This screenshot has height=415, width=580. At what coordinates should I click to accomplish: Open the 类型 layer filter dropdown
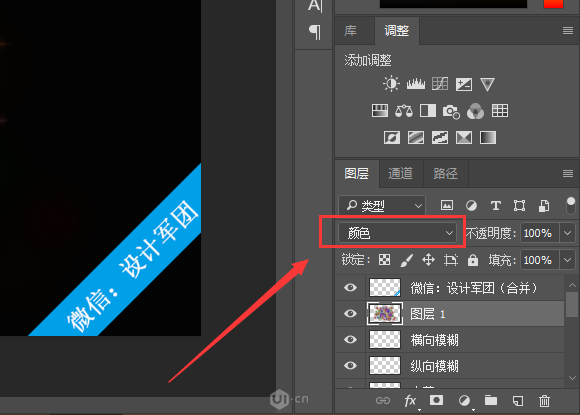382,205
